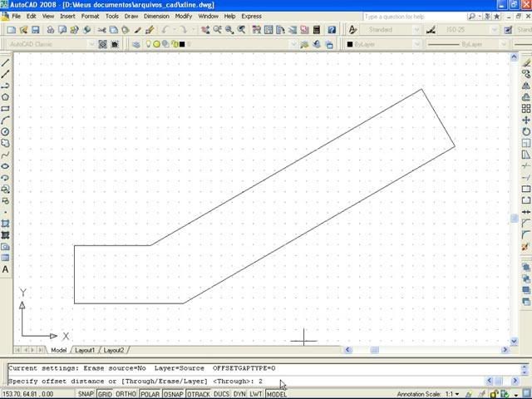The width and height of the screenshot is (532, 399).
Task: Click the horizontal scrollbar thumb of drawing area
Action: [374, 349]
